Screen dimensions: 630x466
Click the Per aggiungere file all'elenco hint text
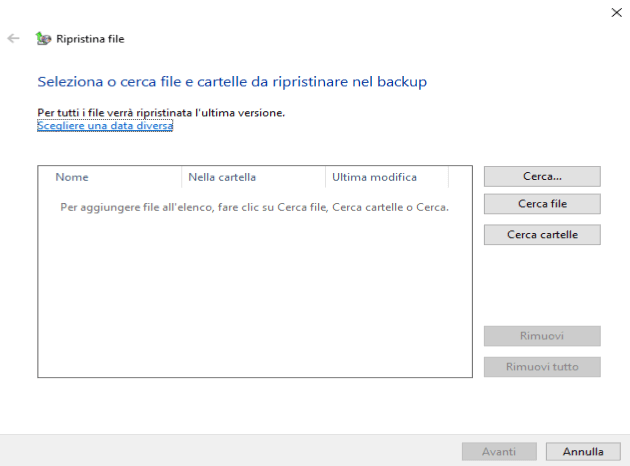(x=254, y=208)
